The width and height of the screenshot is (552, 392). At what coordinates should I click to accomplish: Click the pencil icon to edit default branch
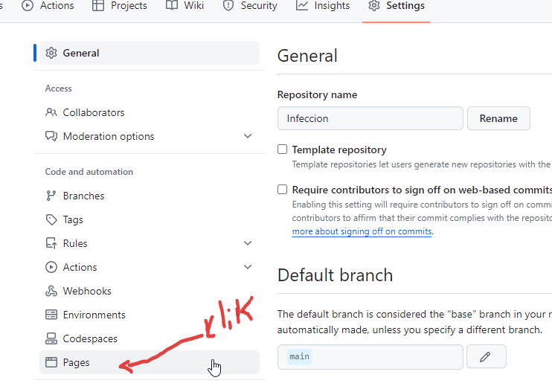(x=487, y=357)
